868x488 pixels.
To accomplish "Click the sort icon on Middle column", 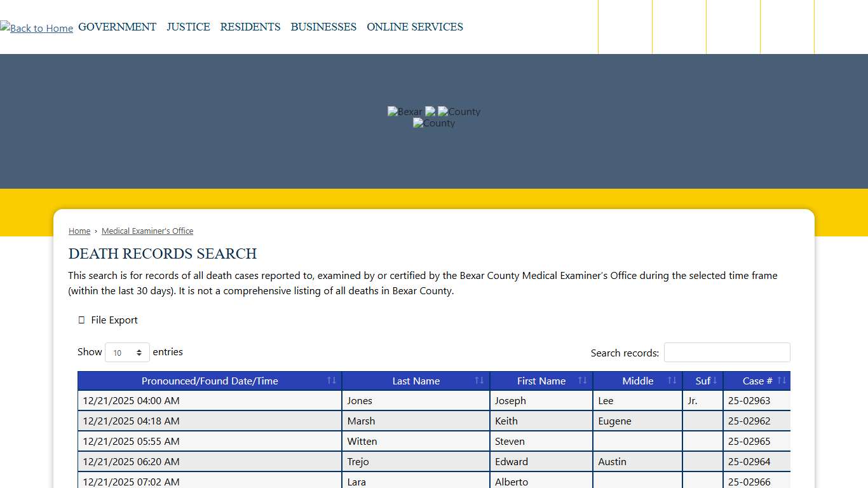I will 672,380.
